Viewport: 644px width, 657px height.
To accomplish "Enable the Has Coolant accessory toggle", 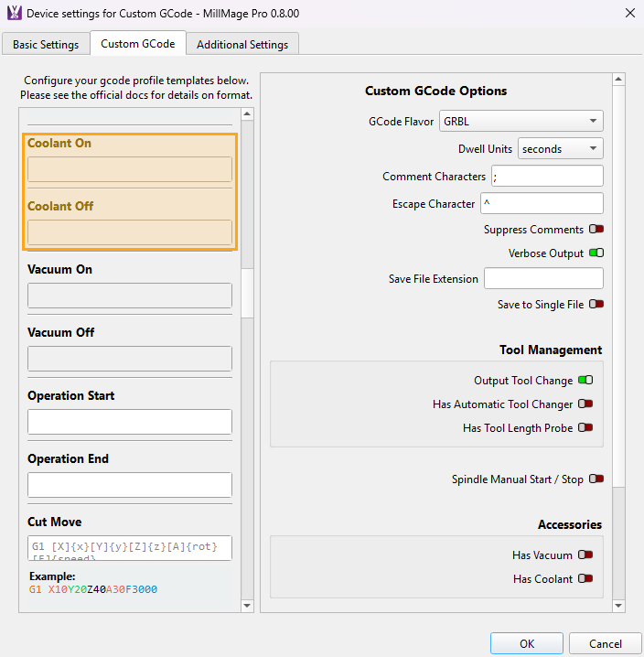I will click(585, 579).
